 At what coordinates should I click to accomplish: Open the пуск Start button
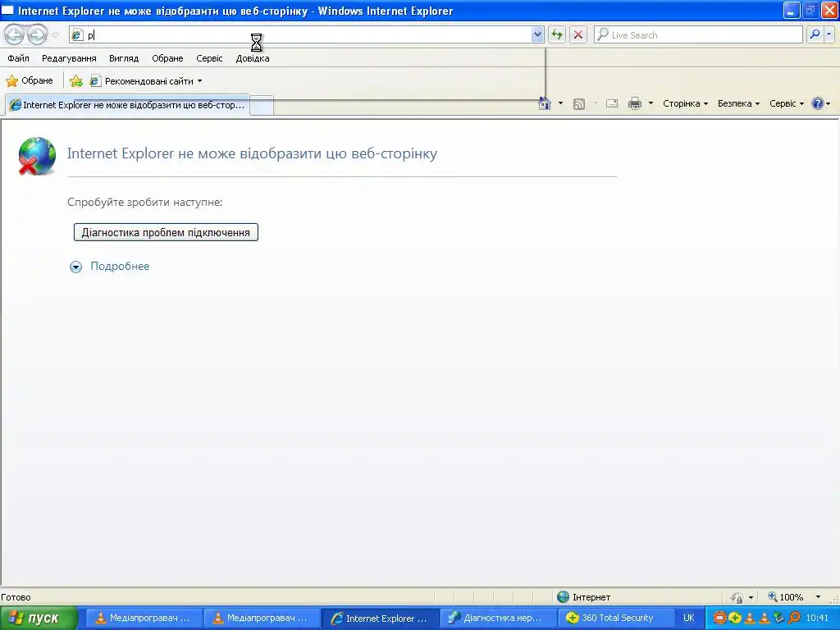point(39,619)
